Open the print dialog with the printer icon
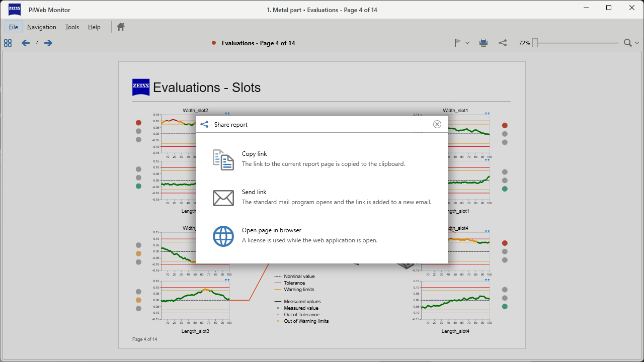The height and width of the screenshot is (362, 644). click(484, 43)
